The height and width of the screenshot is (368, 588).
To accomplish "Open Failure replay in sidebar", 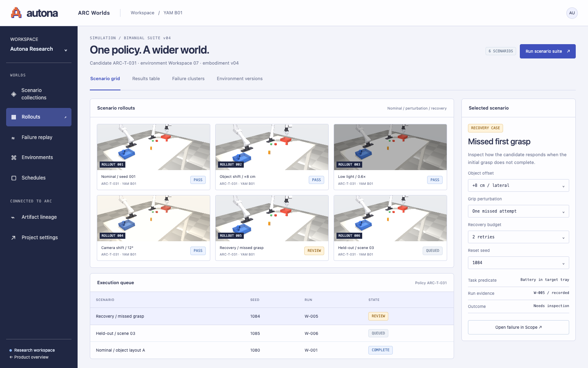I will coord(39,137).
